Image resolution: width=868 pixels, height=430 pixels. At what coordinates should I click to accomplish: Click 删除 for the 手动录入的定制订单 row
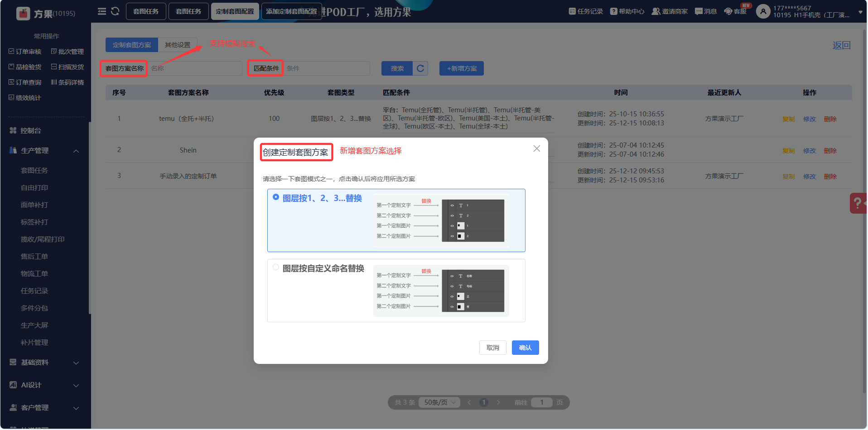coord(830,177)
